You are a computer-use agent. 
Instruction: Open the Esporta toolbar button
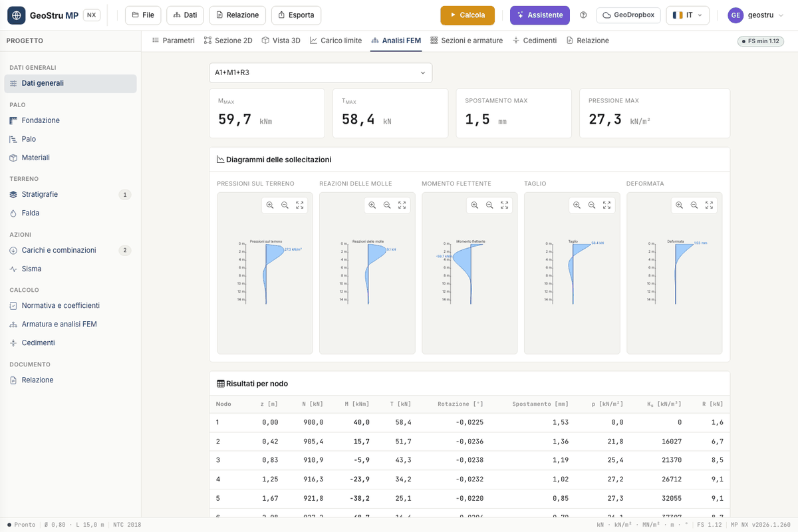coord(297,15)
